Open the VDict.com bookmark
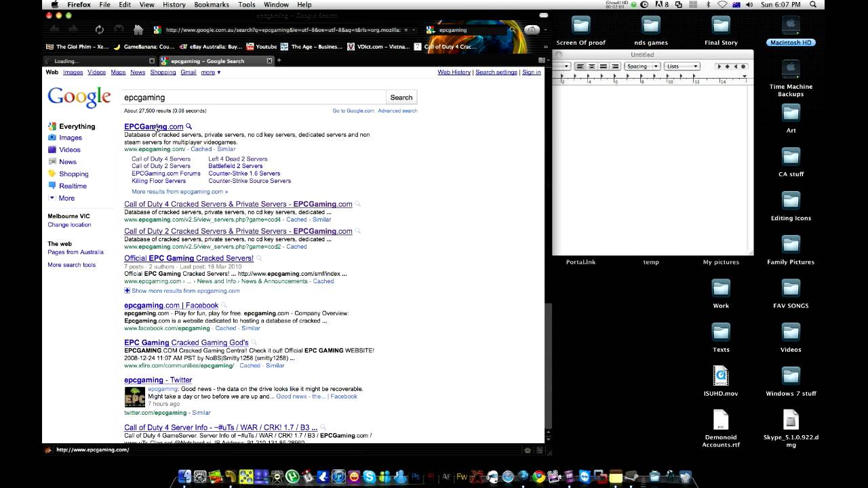This screenshot has height=488, width=868. click(379, 47)
